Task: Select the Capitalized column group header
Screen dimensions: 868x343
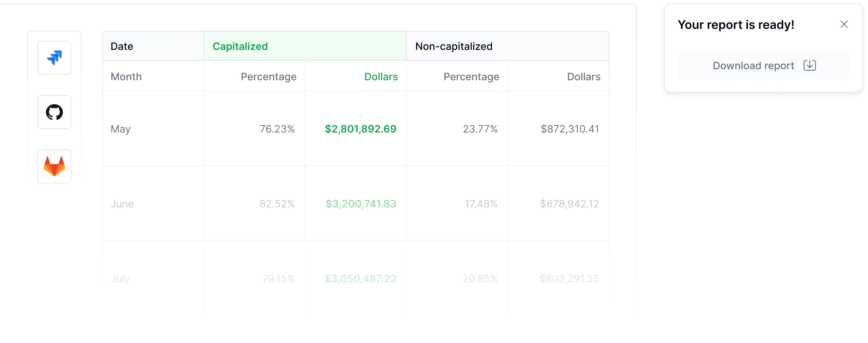Action: (x=240, y=46)
